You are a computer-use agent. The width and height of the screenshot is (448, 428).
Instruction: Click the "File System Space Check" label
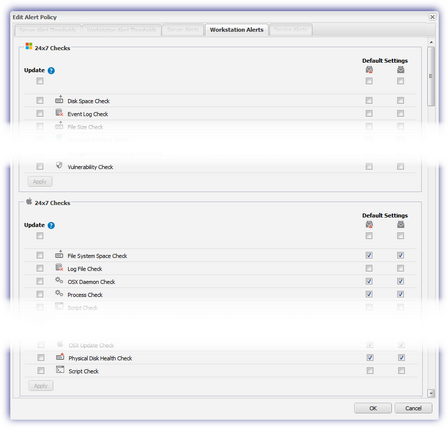97,256
